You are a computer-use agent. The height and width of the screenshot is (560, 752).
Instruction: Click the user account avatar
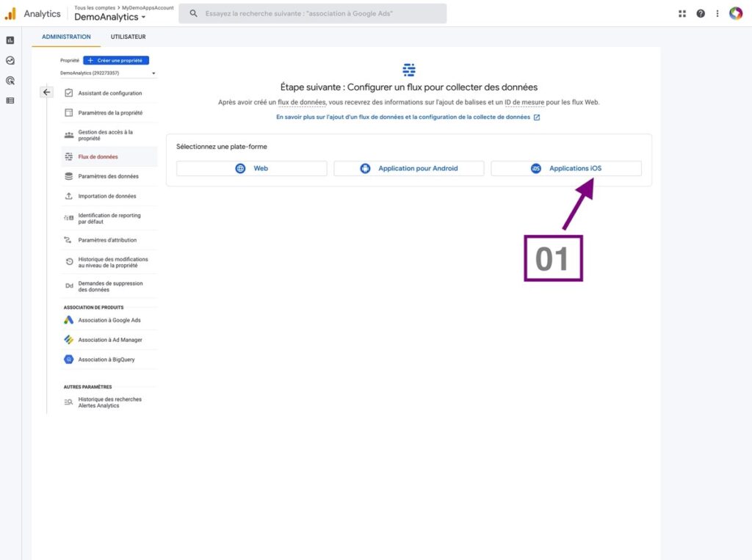tap(736, 13)
